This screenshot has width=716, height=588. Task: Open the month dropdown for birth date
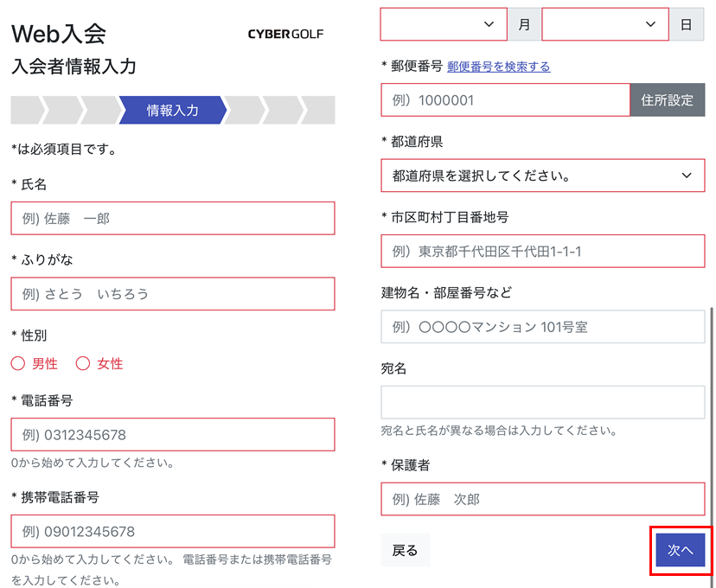(x=444, y=24)
